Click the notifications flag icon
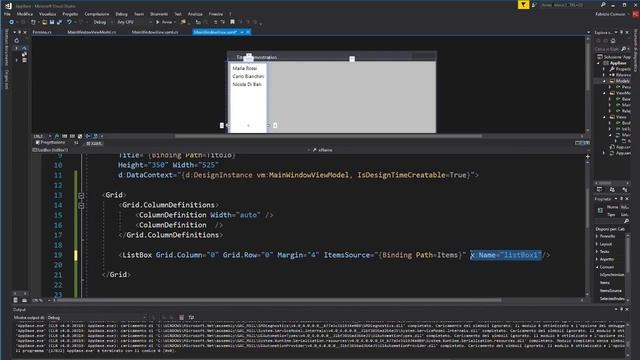 pos(523,5)
